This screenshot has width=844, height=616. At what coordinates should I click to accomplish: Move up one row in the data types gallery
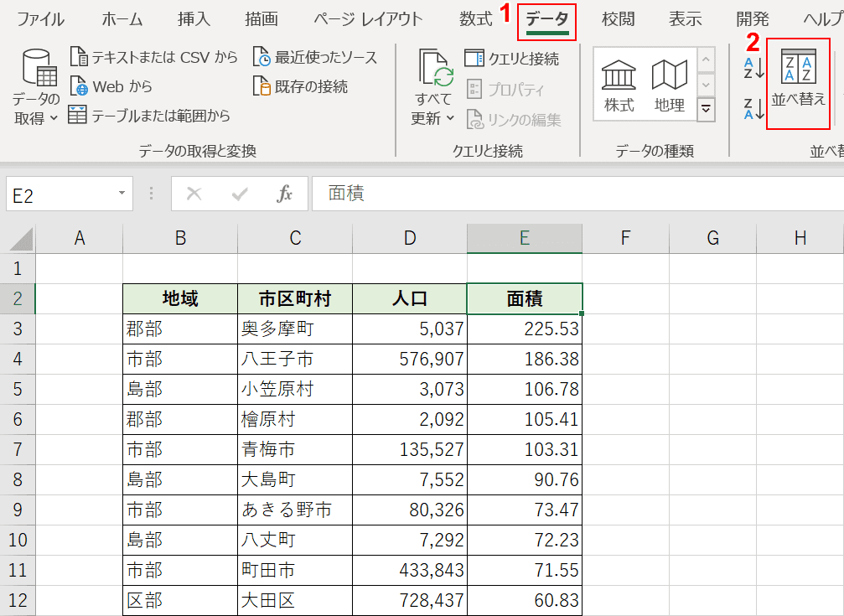pyautogui.click(x=706, y=60)
